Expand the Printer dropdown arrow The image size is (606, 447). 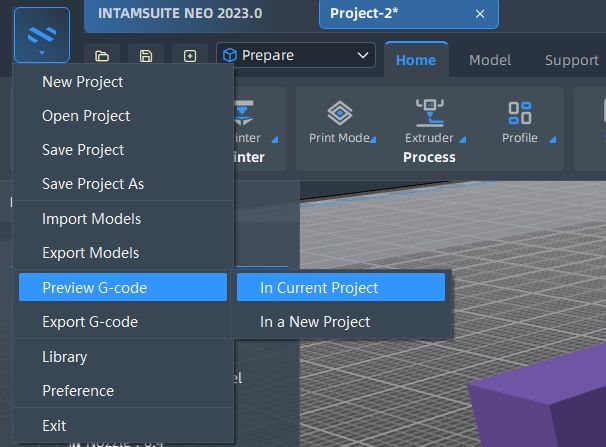tap(275, 140)
